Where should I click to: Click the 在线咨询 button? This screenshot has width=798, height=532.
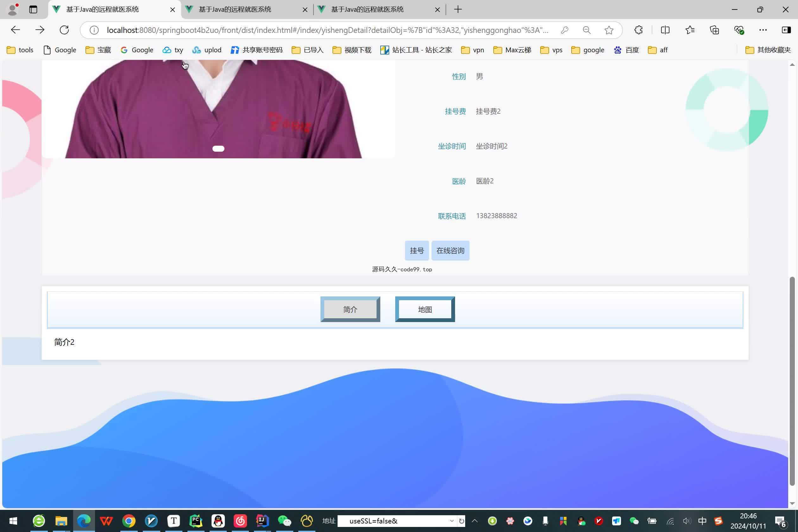(x=450, y=250)
